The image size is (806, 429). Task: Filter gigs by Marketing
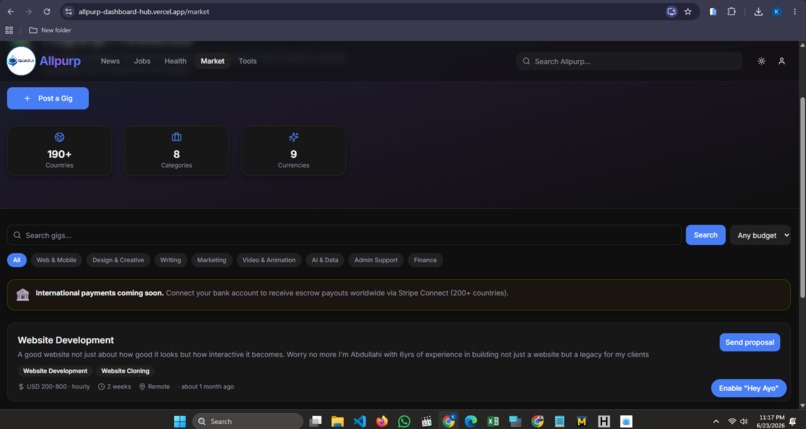[211, 260]
